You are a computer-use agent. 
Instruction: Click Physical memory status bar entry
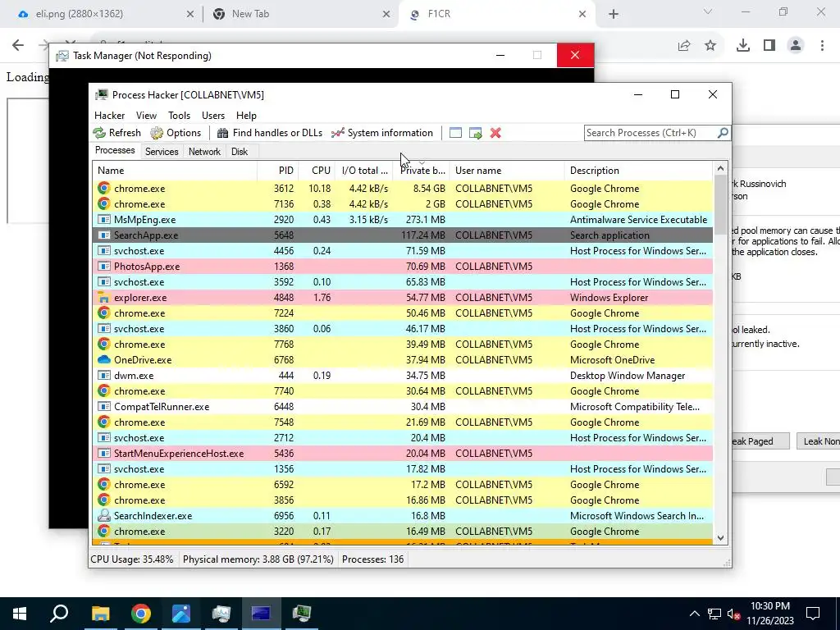click(258, 559)
